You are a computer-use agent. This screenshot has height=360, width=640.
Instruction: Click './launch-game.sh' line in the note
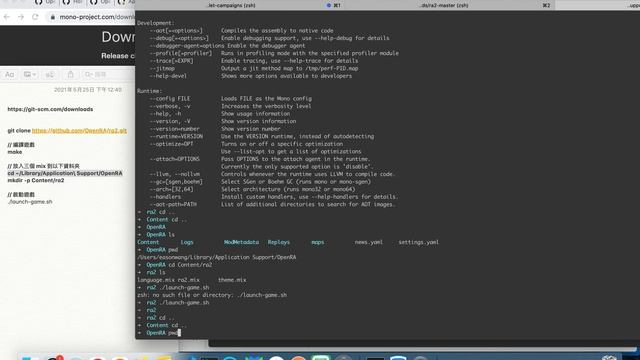coord(30,202)
